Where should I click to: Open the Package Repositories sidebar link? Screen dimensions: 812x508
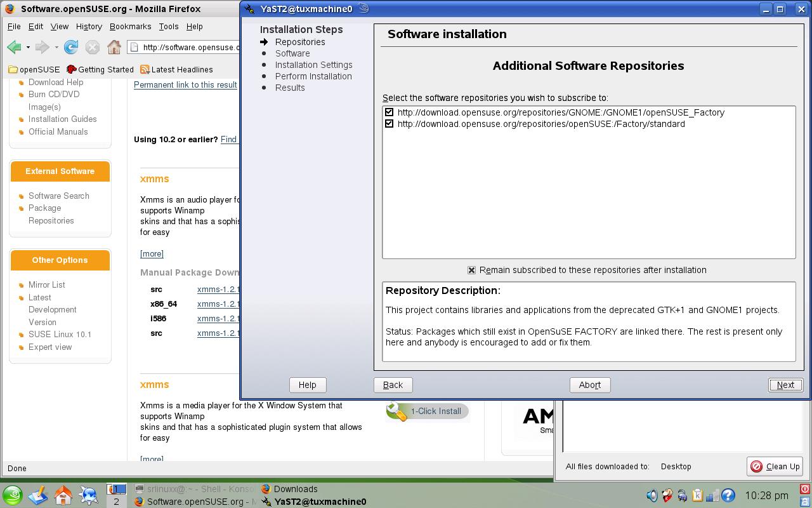pos(51,214)
